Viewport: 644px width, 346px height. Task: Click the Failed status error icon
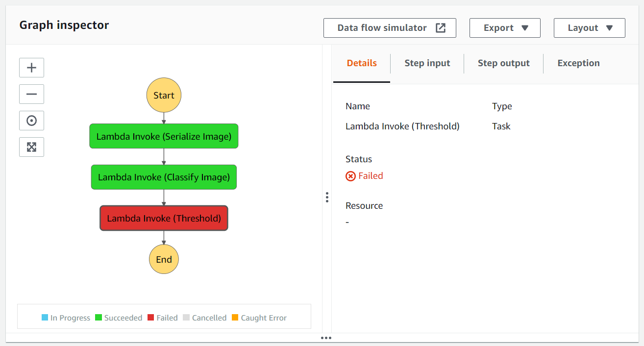click(350, 175)
